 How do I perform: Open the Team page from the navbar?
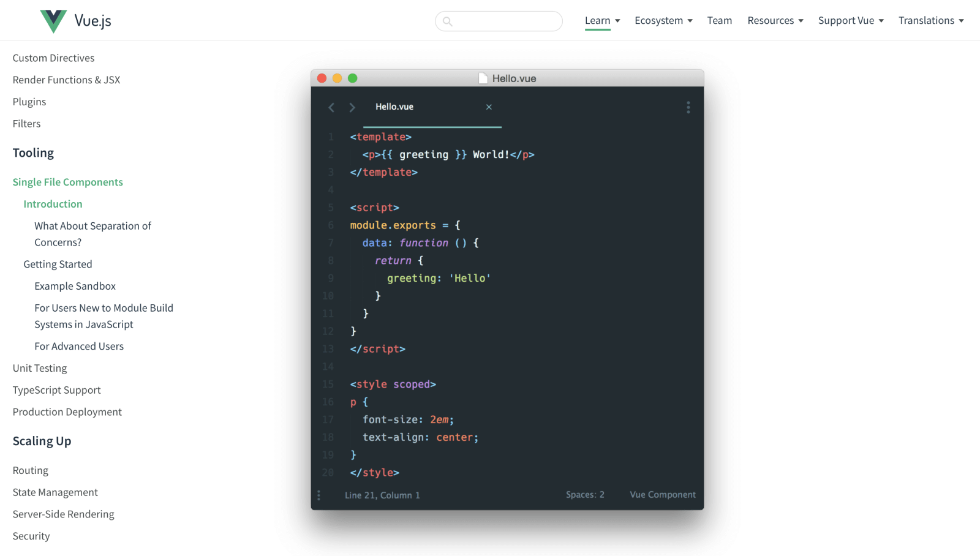click(719, 20)
